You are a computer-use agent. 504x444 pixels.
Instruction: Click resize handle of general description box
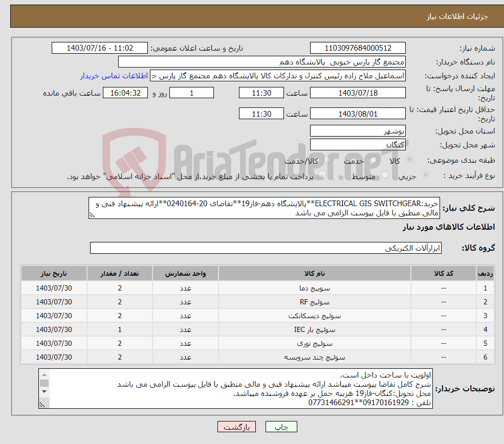(92, 215)
